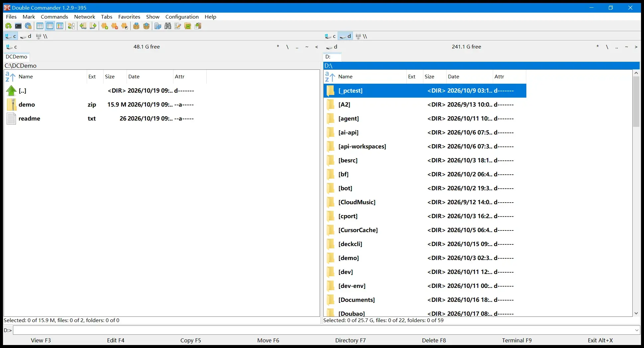Image resolution: width=644 pixels, height=348 pixels.
Task: Click the Unselect group (minus) icon
Action: point(115,26)
